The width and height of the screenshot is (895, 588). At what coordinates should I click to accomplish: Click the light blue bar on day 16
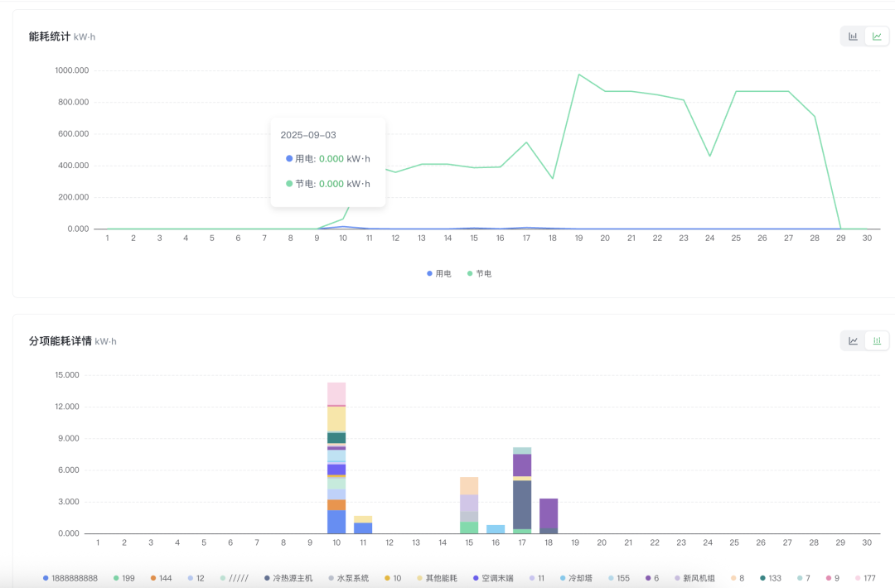click(496, 529)
